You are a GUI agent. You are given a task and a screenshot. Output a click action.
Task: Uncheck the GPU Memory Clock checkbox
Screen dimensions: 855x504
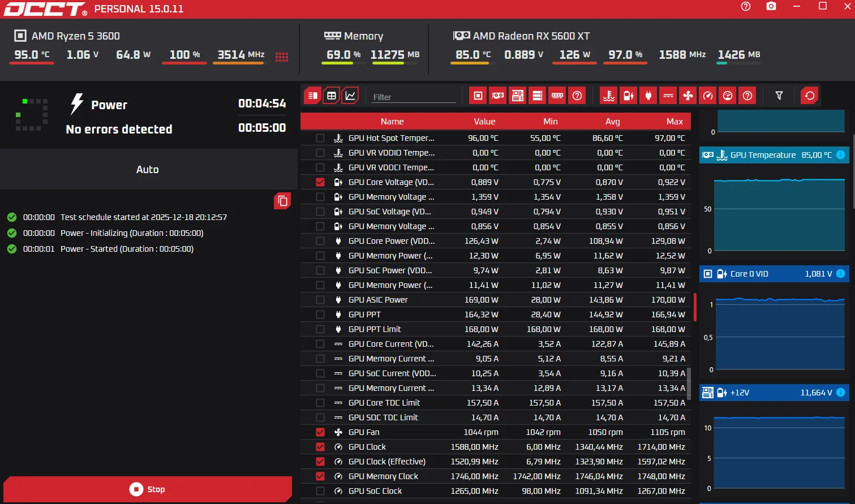[x=320, y=476]
